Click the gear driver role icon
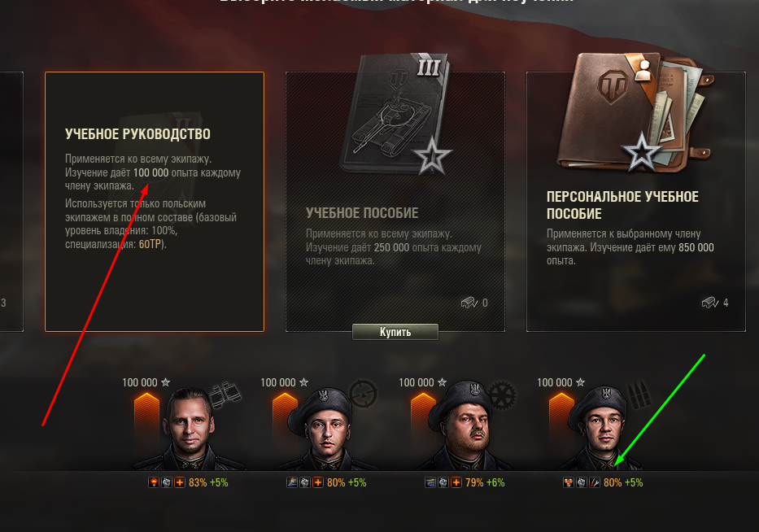Screen dimensions: 759x532 click(x=501, y=395)
